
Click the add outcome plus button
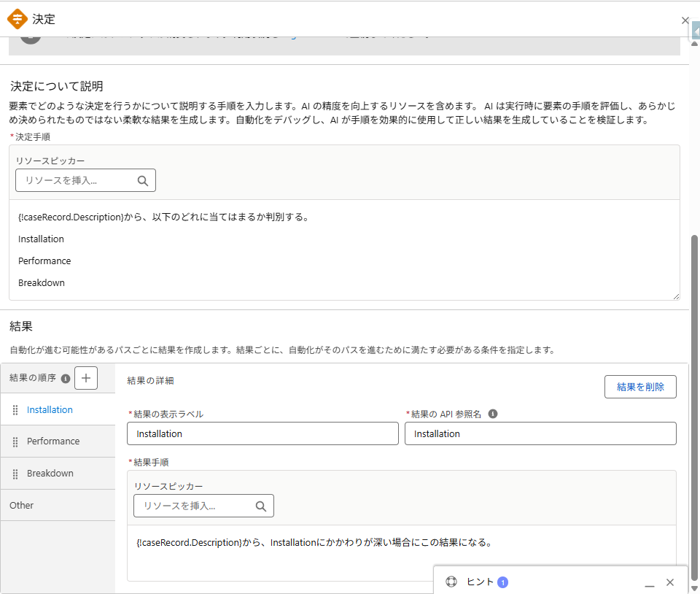(x=86, y=378)
